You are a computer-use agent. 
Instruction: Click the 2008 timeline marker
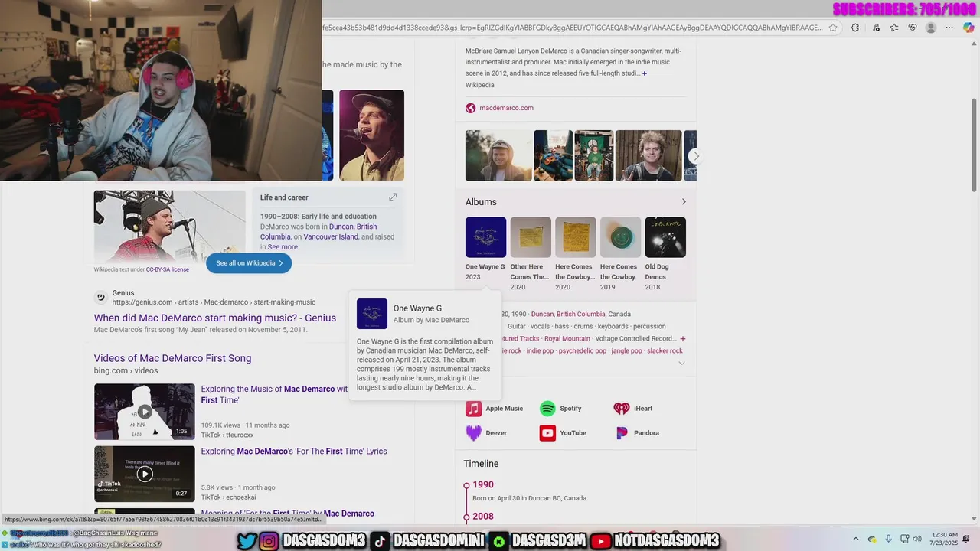[x=466, y=517]
